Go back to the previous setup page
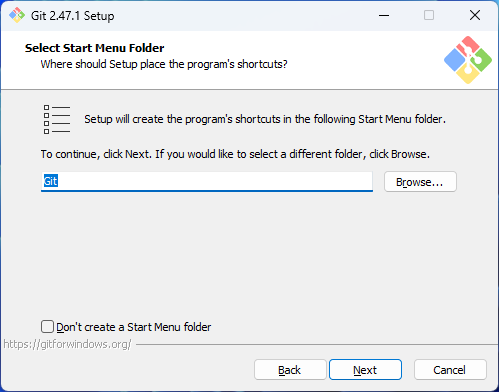Screen dimensions: 499x392 290,370
